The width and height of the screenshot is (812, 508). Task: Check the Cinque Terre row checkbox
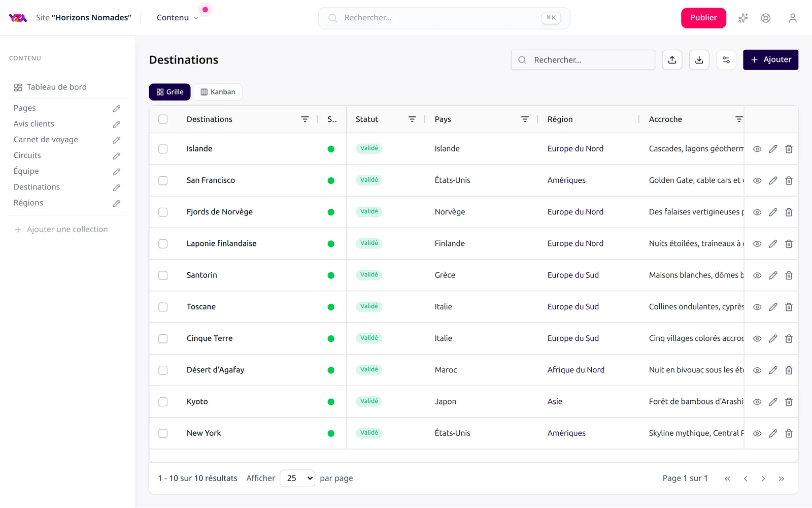pos(163,338)
